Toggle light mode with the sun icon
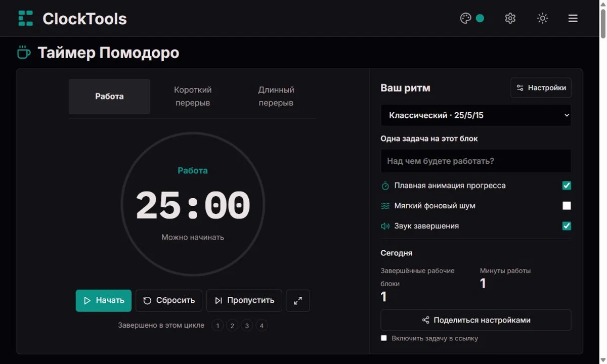This screenshot has height=364, width=607. (x=542, y=18)
